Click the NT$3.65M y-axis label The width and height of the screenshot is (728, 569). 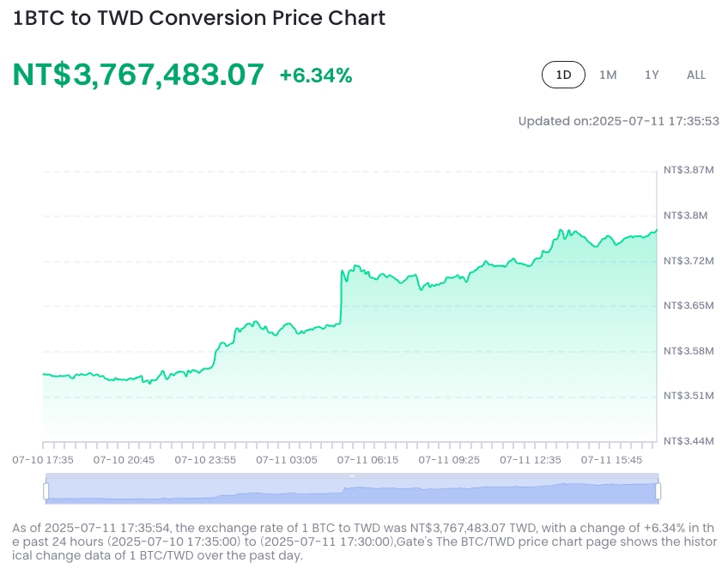click(689, 306)
